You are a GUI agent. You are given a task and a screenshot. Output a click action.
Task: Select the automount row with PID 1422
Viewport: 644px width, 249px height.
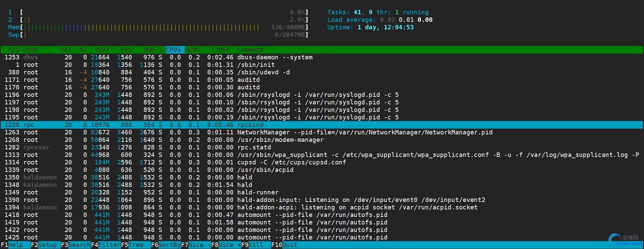coord(322,230)
